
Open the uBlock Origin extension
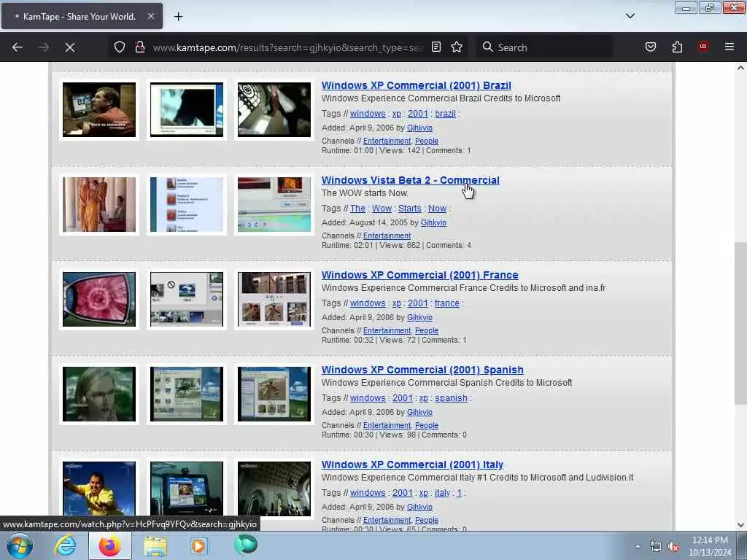tap(703, 47)
